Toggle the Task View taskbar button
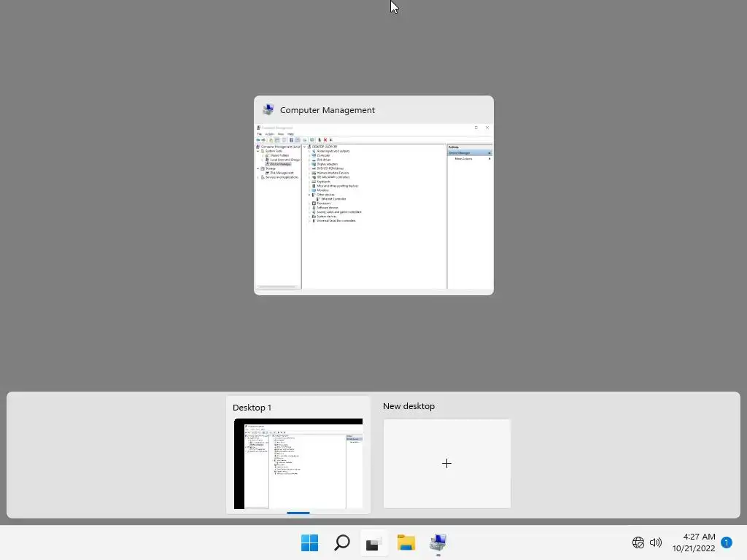The width and height of the screenshot is (747, 560). [x=374, y=543]
